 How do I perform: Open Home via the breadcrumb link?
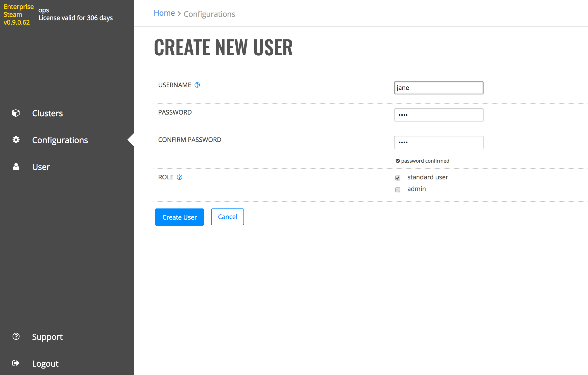(x=164, y=13)
